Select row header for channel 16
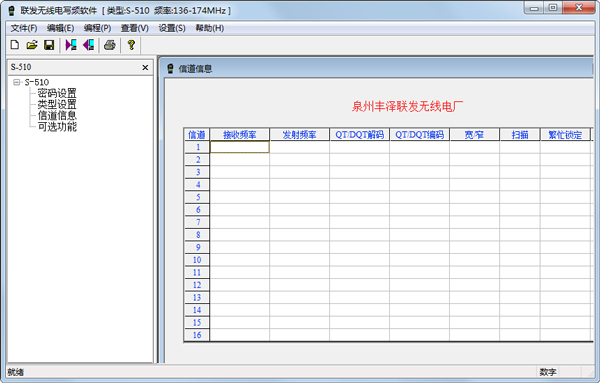The width and height of the screenshot is (600, 383). [x=197, y=335]
